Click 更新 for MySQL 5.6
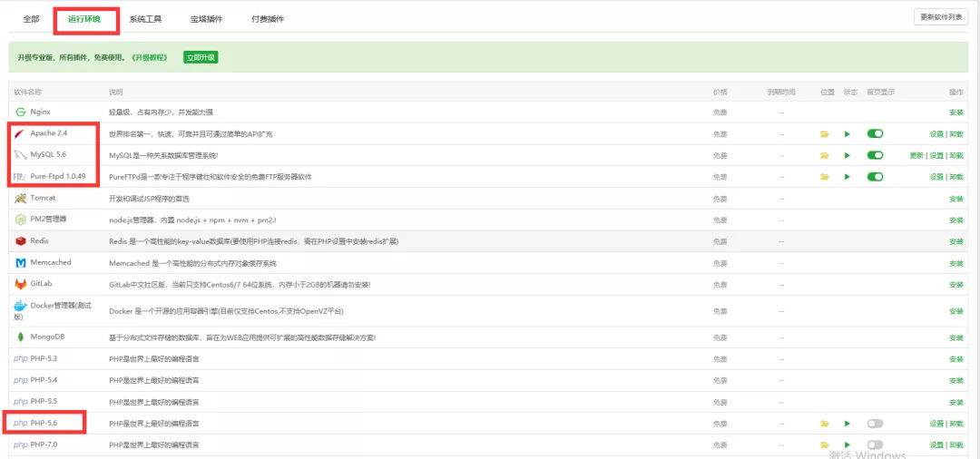 click(916, 156)
